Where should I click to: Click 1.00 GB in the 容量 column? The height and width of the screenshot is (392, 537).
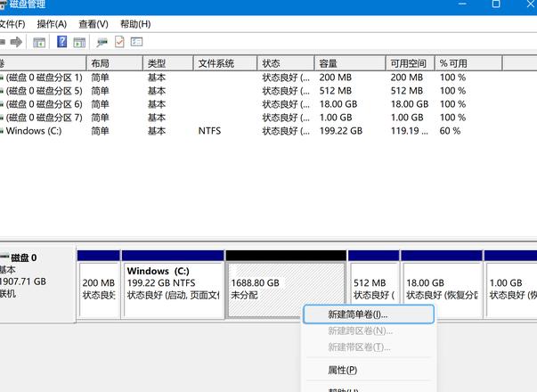tap(336, 118)
